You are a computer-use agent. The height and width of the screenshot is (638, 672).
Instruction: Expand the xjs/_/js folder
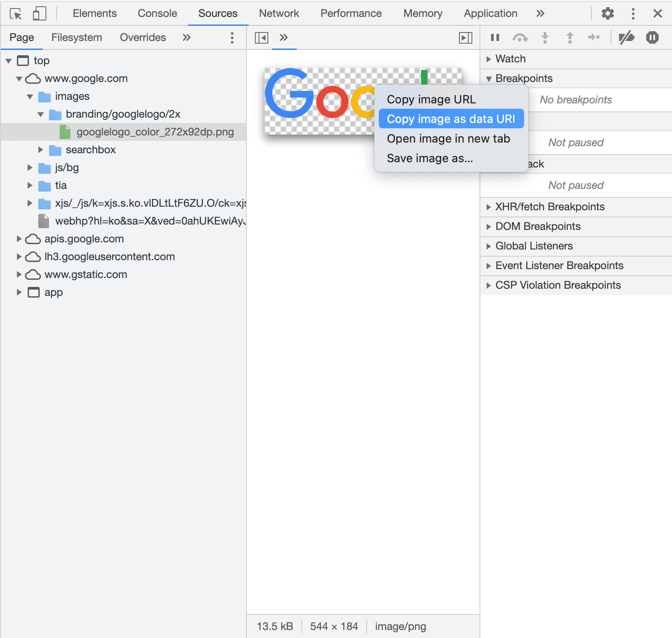[30, 203]
